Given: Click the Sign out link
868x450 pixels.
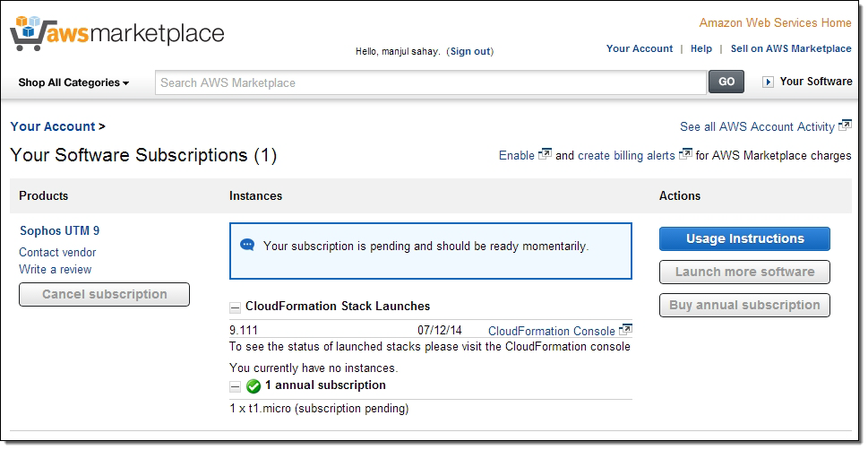Looking at the screenshot, I should pos(471,51).
